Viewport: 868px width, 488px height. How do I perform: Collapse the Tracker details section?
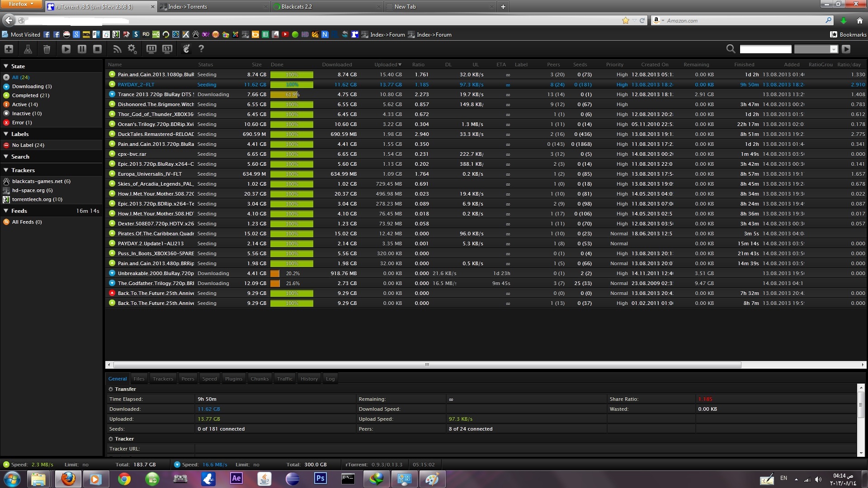(x=111, y=439)
